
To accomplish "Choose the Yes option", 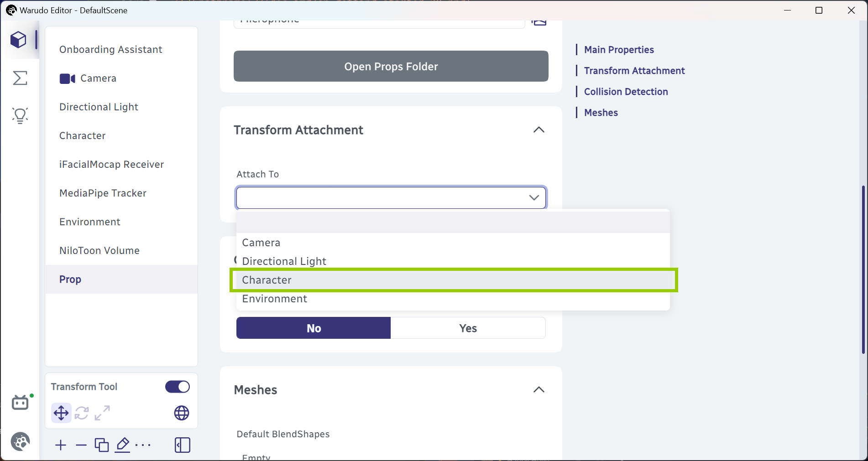I will coord(468,328).
